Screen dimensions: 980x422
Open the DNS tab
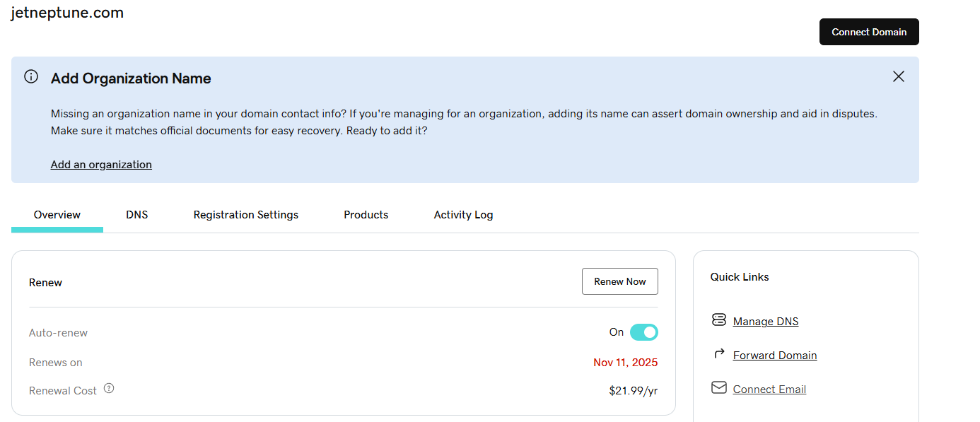[137, 215]
